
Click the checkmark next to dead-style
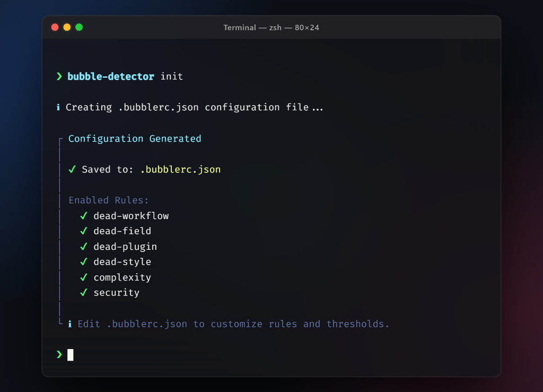tap(83, 262)
